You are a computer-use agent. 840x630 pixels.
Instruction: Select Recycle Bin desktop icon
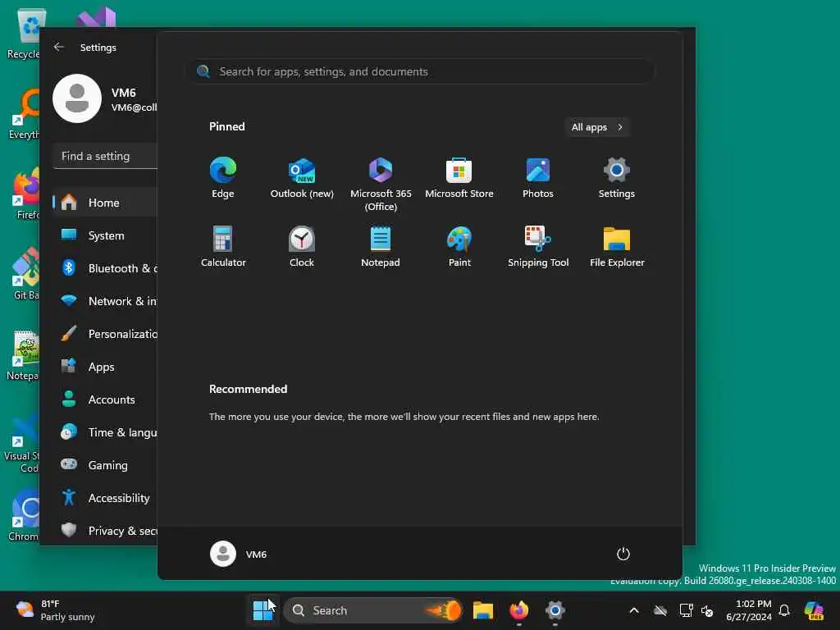coord(24,33)
